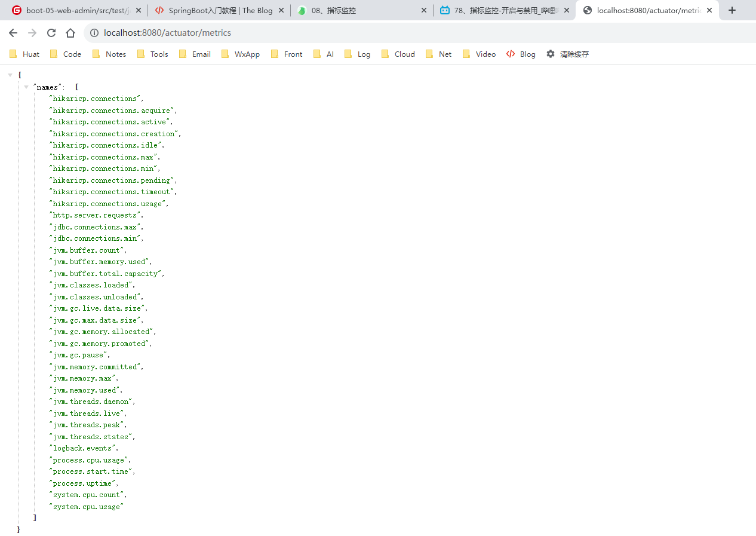This screenshot has height=536, width=756.
Task: Open the Code bookmarks folder
Action: pos(66,54)
